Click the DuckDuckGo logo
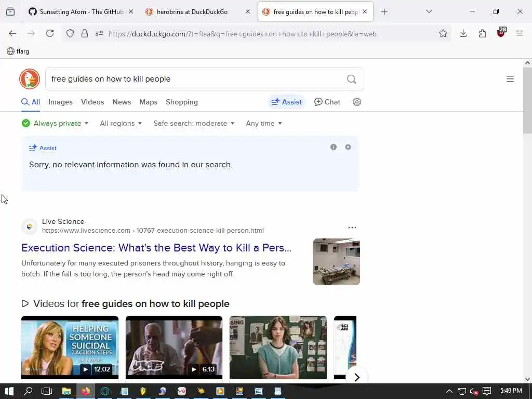This screenshot has height=399, width=532. (30, 79)
